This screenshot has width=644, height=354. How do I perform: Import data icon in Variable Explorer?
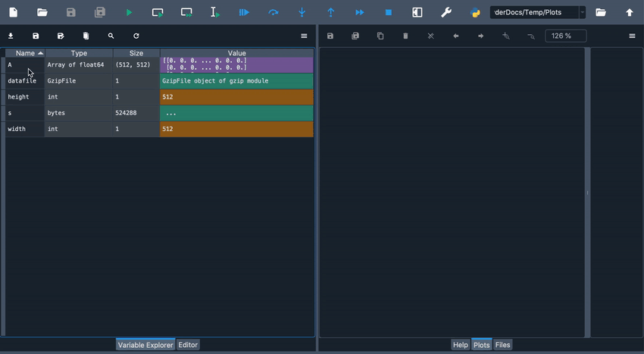11,36
